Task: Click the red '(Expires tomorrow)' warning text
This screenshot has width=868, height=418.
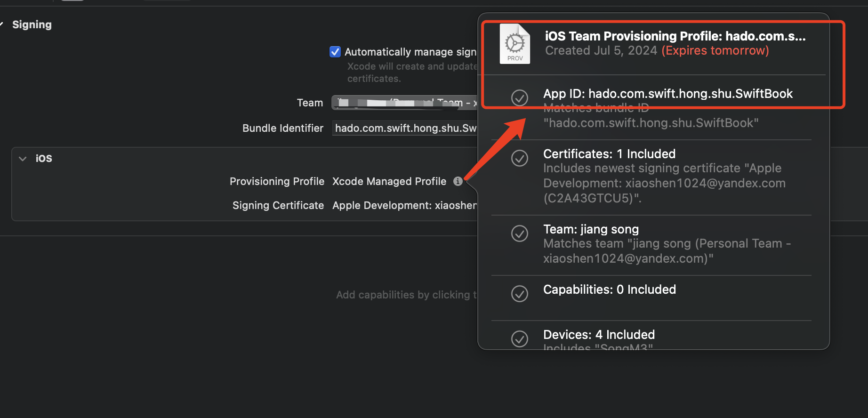Action: tap(715, 50)
